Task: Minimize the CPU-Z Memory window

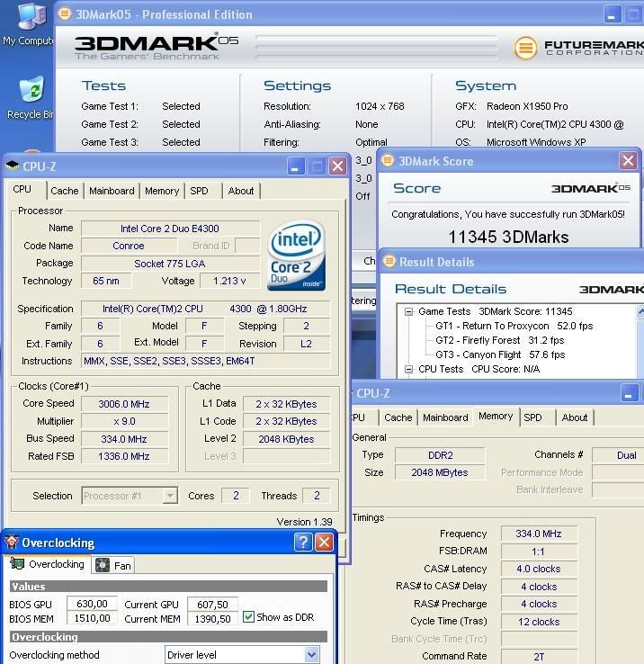Action: (630, 393)
